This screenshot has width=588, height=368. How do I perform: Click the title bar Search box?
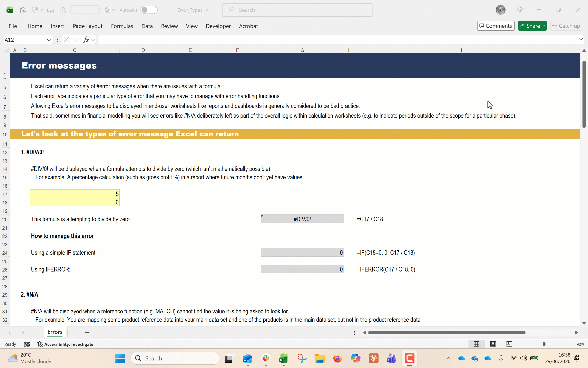pyautogui.click(x=297, y=10)
